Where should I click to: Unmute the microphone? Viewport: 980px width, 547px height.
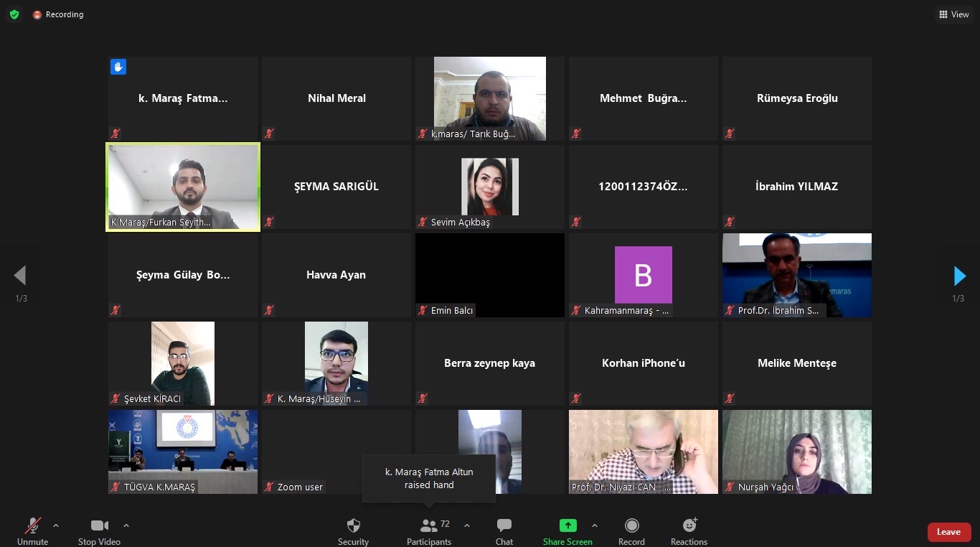tap(32, 526)
